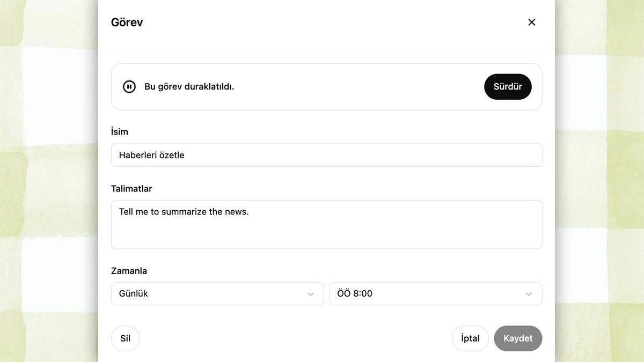Click the Talimatlar label

tap(131, 189)
